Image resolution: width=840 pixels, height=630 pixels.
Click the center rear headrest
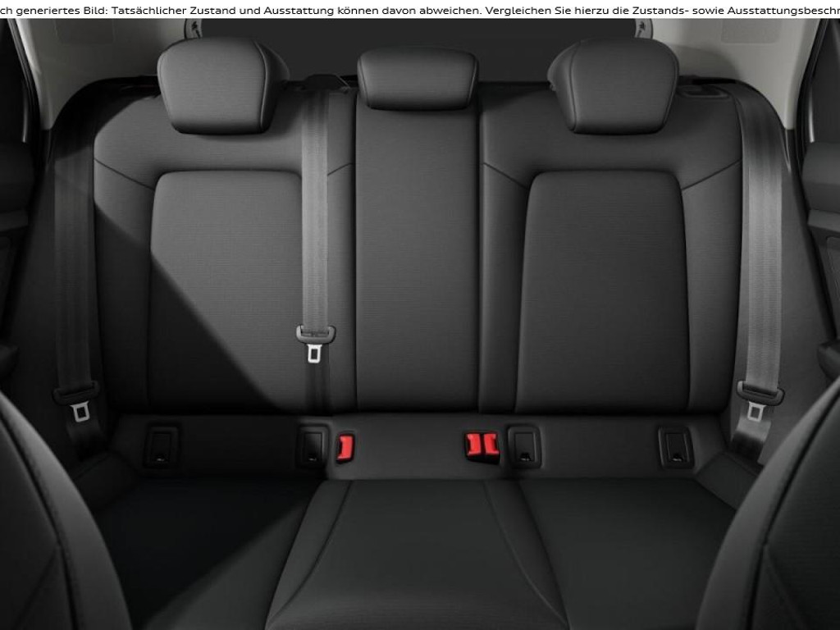(417, 77)
